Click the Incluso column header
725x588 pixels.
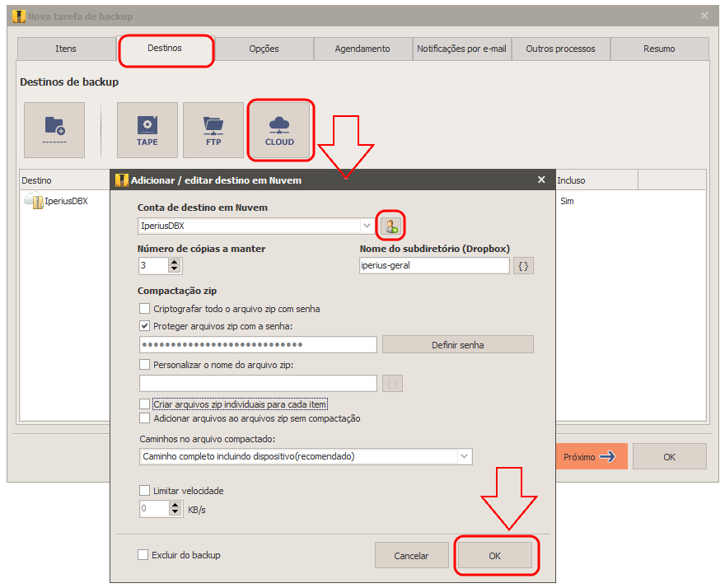point(596,180)
